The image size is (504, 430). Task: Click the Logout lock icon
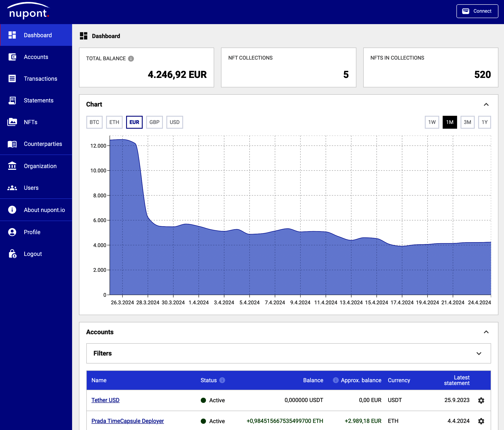[12, 254]
